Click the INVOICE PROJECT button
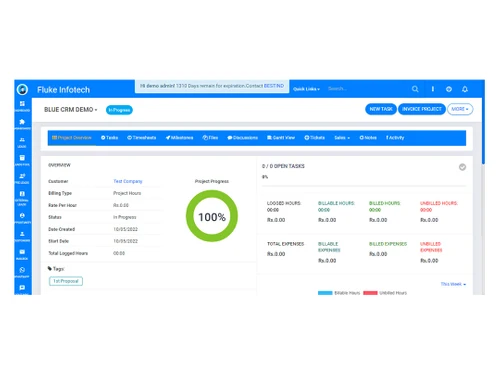This screenshot has height=375, width=500. pos(422,109)
